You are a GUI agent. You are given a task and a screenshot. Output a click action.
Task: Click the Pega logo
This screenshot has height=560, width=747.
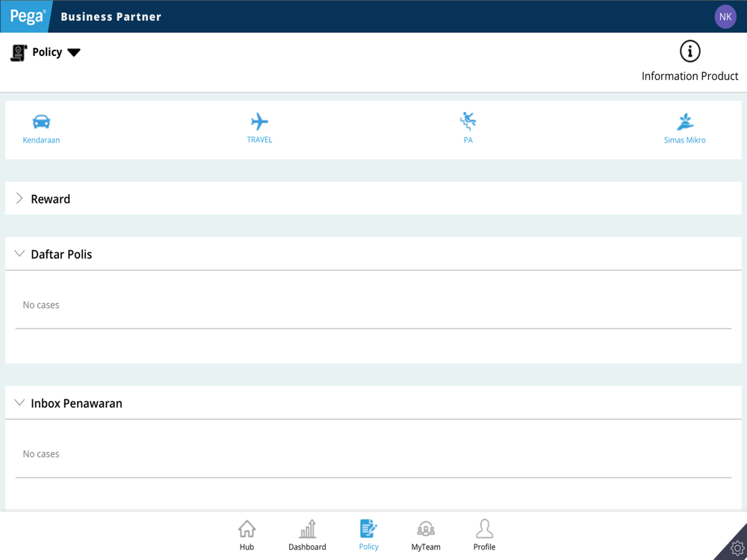[27, 16]
